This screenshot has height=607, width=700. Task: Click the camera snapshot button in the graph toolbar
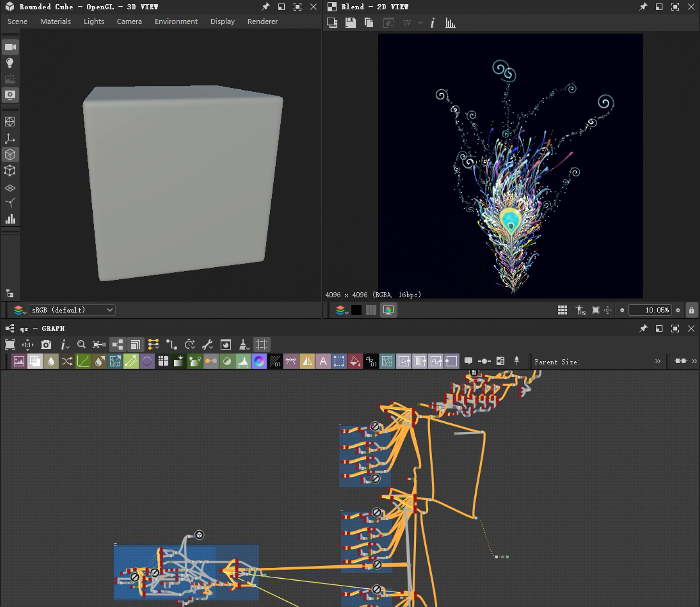pos(46,344)
